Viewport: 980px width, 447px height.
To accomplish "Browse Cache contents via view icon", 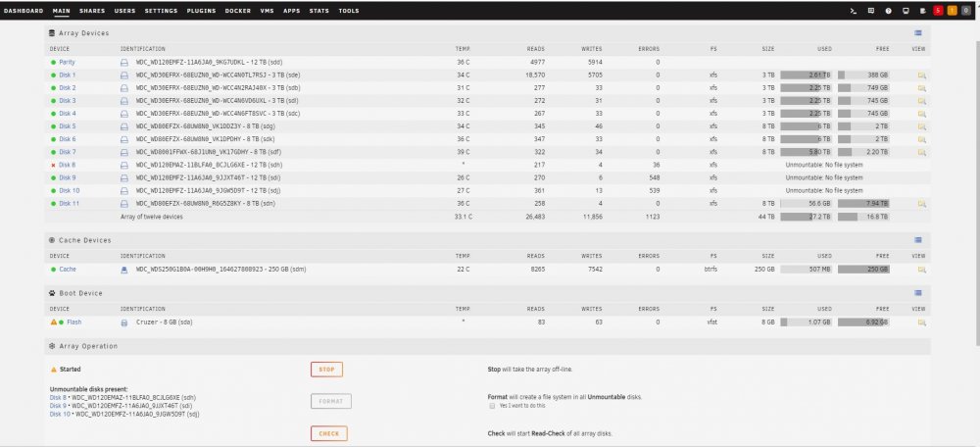I will click(921, 270).
